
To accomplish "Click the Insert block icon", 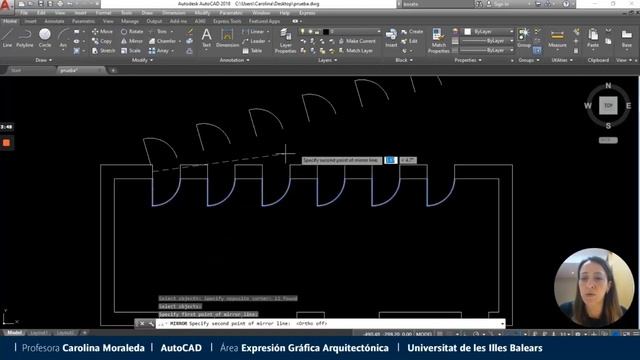I will point(391,38).
